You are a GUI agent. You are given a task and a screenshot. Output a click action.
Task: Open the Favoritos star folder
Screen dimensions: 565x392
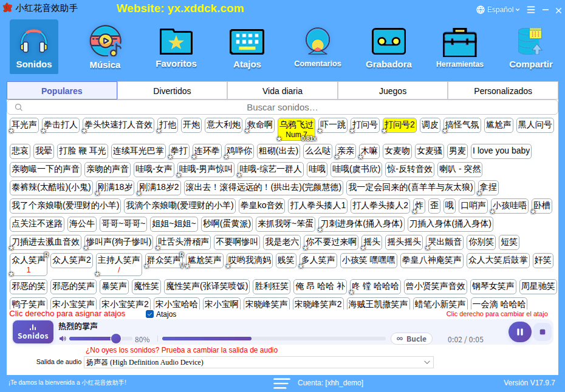coord(176,47)
